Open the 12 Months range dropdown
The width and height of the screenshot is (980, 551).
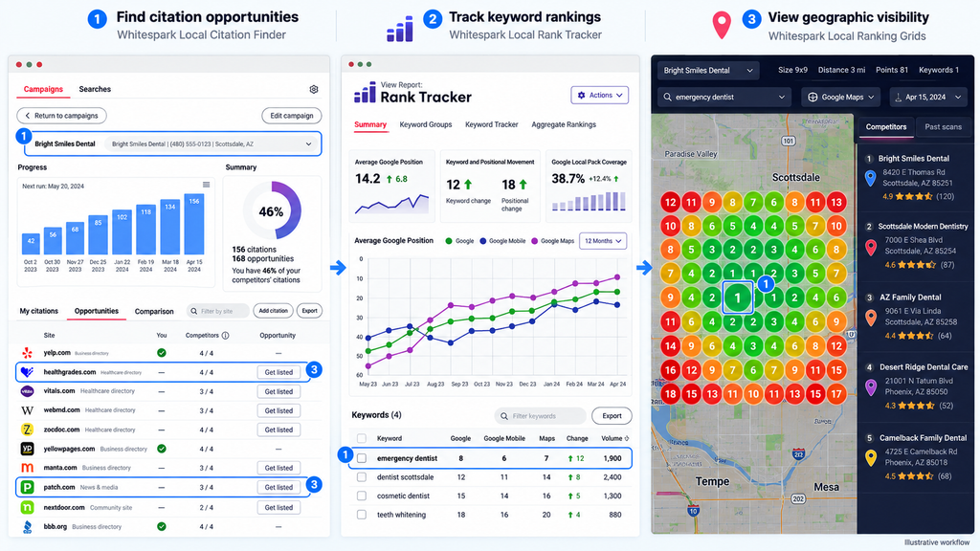pyautogui.click(x=603, y=241)
